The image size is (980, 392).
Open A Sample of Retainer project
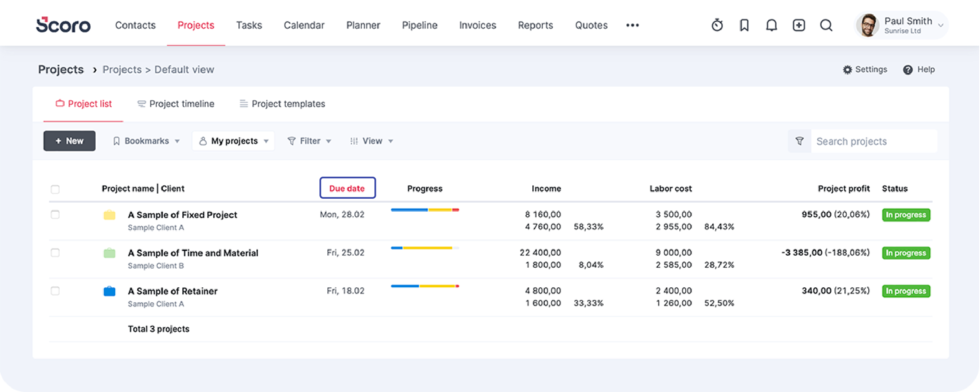[x=172, y=291]
